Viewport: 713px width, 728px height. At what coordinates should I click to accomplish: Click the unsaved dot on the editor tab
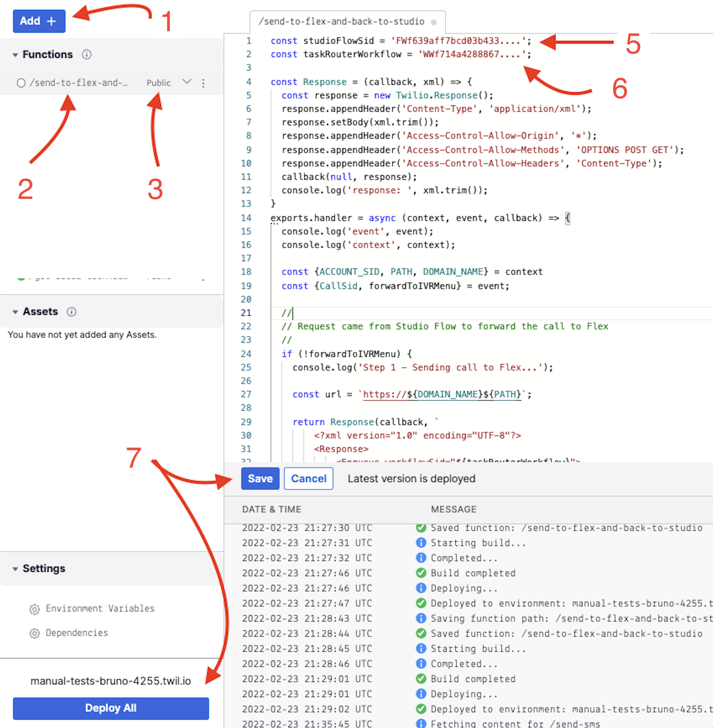[x=434, y=23]
